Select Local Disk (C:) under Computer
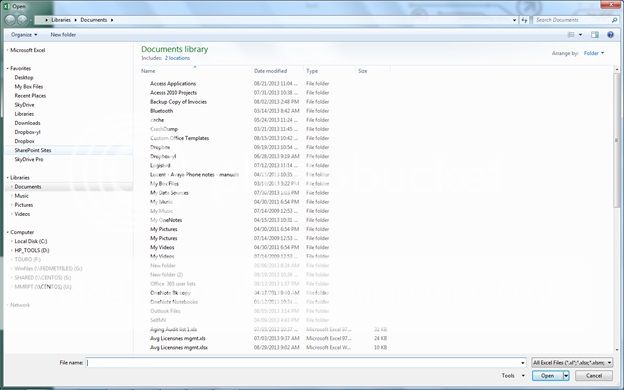Image resolution: width=624 pixels, height=390 pixels. pos(31,242)
